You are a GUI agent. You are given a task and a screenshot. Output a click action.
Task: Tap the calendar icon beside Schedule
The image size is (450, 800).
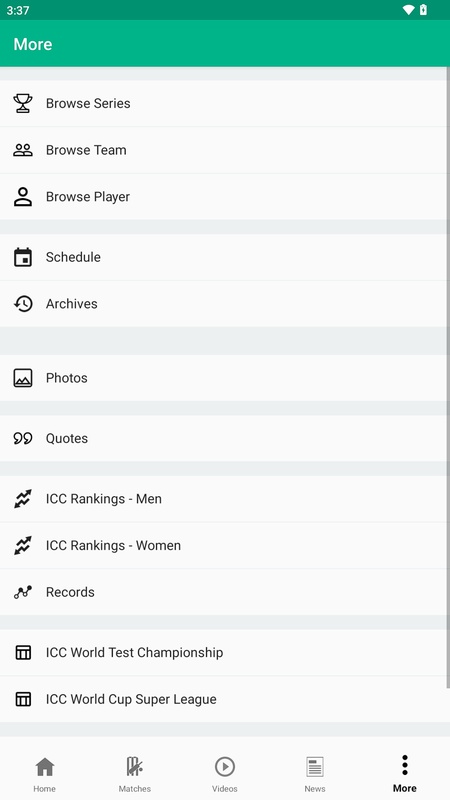[x=23, y=257]
